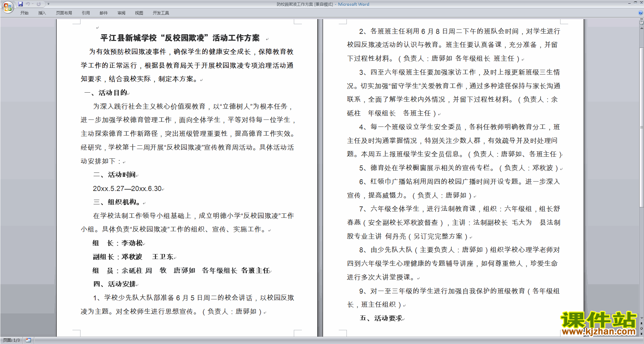Click the document title 平江县新城学校 heading
The image size is (644, 344).
coord(180,38)
